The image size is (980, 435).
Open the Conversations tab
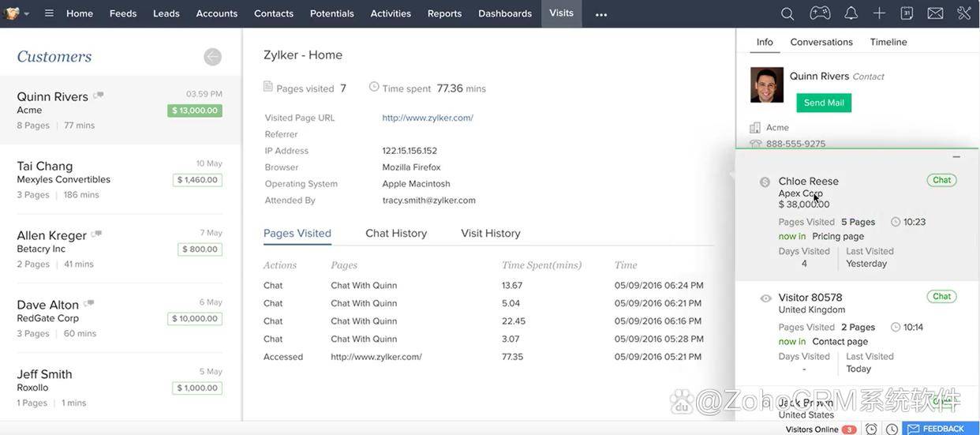[x=821, y=42]
